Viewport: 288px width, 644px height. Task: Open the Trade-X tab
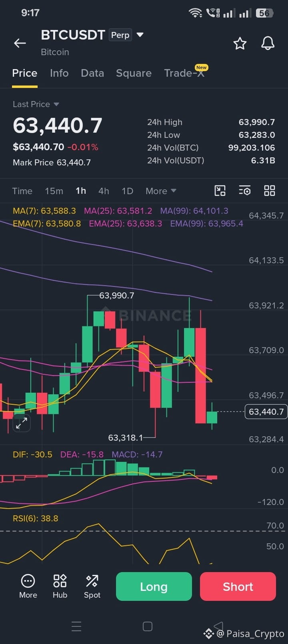(x=184, y=73)
